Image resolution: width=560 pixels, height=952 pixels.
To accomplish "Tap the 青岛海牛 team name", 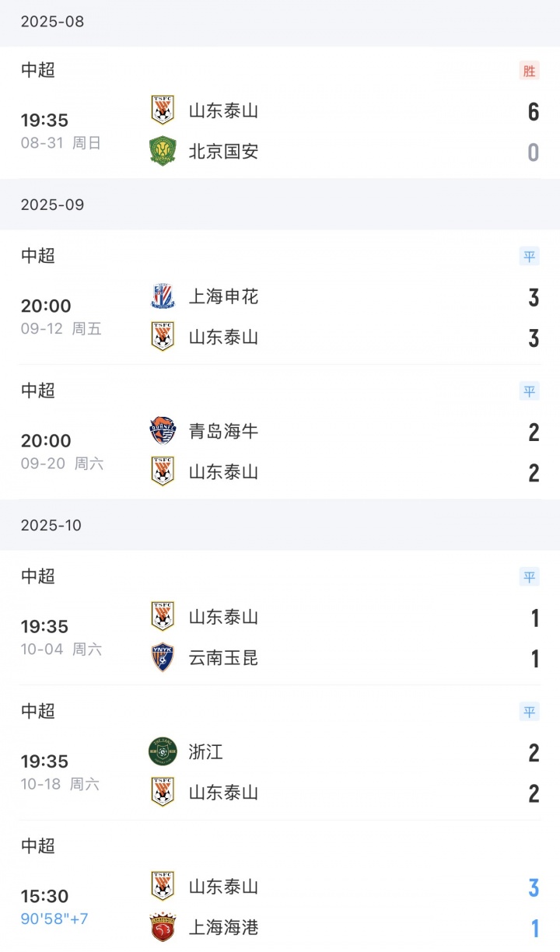I will 223,431.
